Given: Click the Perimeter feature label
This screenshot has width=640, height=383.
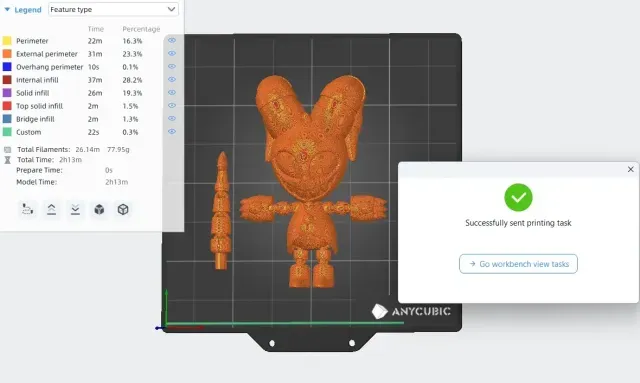Looking at the screenshot, I should (x=32, y=41).
